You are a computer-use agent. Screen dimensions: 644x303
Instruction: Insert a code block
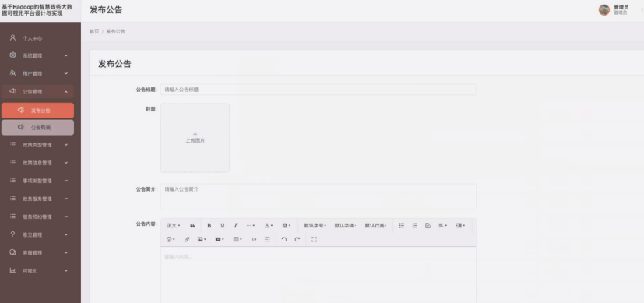[254, 239]
